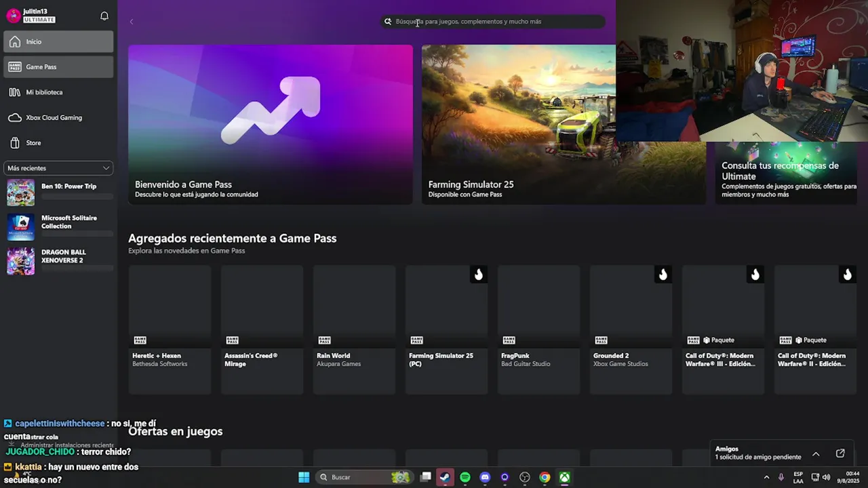Screen dimensions: 868x488
Task: Click the search magnifier icon
Action: [388, 22]
